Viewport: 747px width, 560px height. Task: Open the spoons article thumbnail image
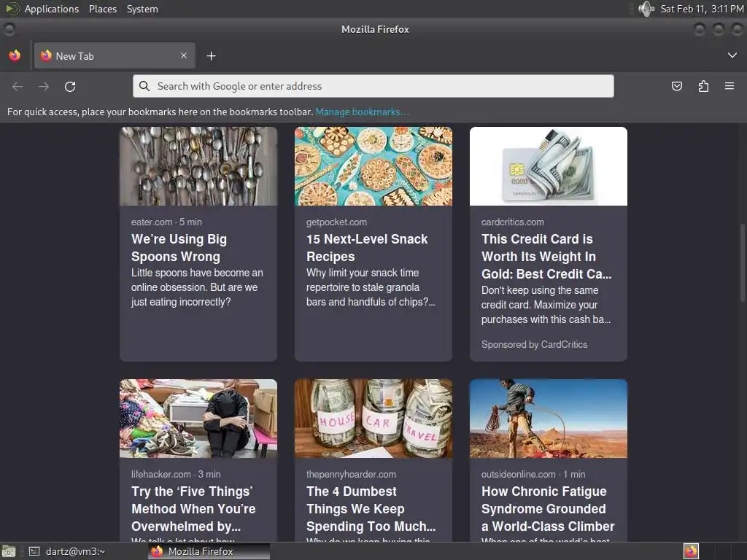198,166
